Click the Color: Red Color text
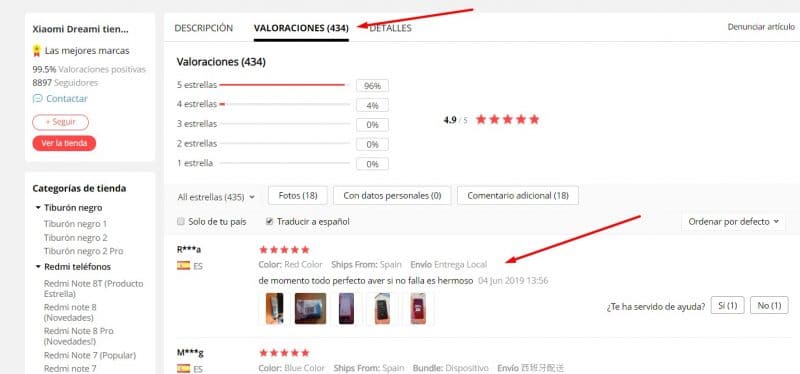 pos(291,264)
